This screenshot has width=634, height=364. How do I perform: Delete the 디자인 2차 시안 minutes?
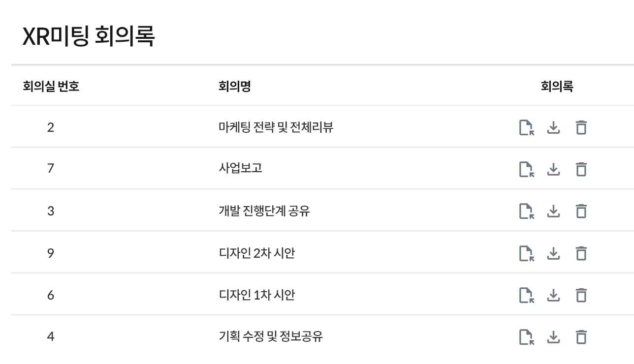[x=581, y=253]
